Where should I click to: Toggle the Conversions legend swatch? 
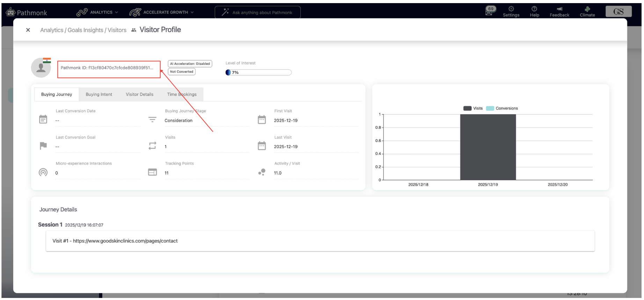coord(490,108)
